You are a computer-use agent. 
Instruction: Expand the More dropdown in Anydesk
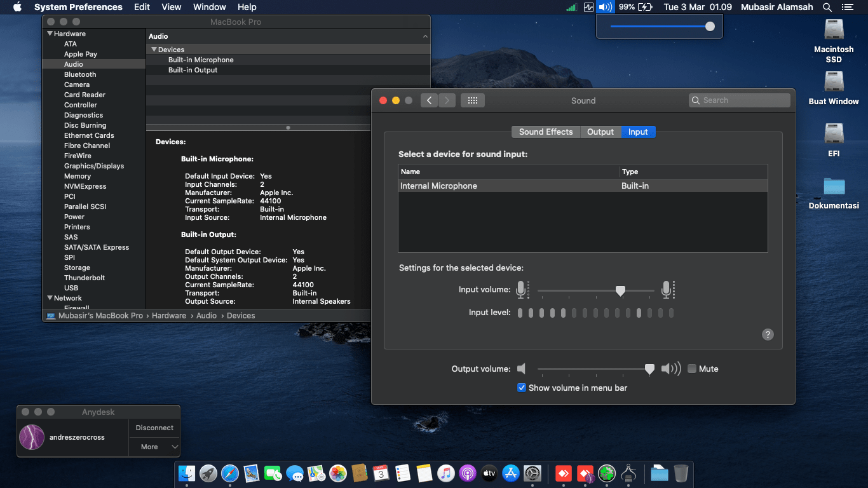pos(154,447)
